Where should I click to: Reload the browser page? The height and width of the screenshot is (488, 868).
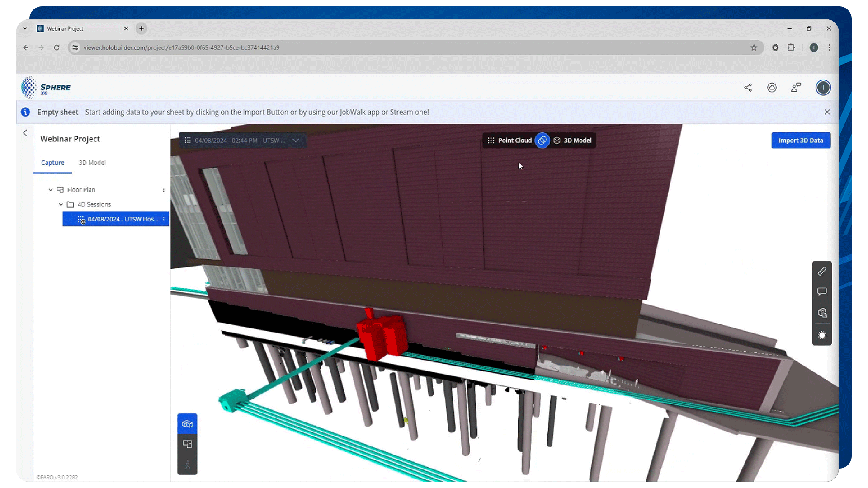tap(57, 47)
